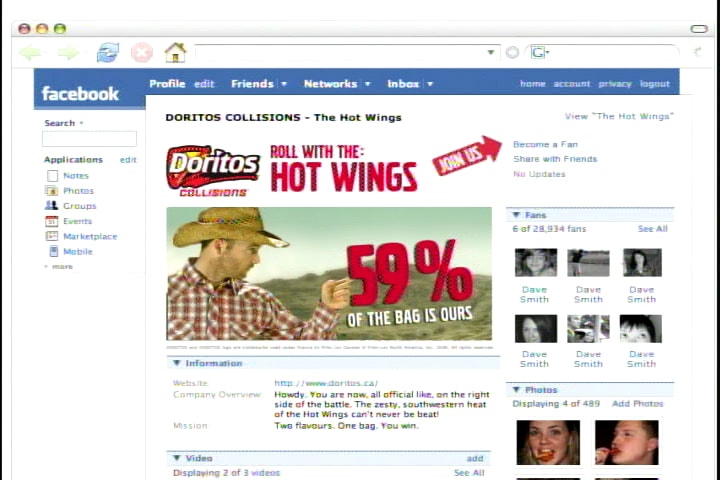
Task: Click the window toolbar toggle pill button
Action: [698, 29]
